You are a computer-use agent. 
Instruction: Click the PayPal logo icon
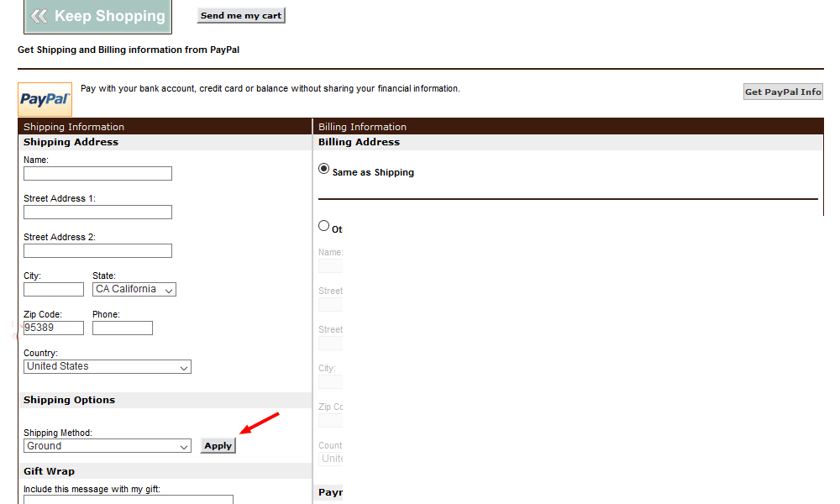[45, 99]
